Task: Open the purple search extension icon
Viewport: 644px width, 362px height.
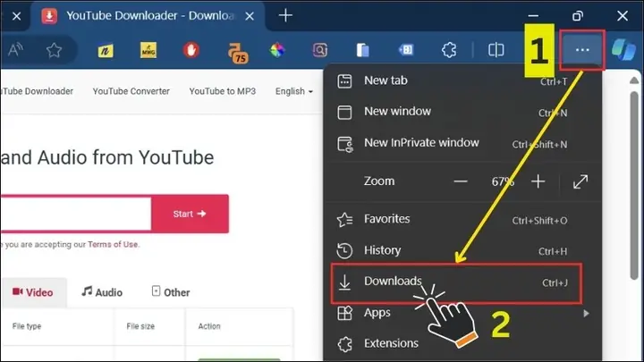Action: [x=320, y=50]
